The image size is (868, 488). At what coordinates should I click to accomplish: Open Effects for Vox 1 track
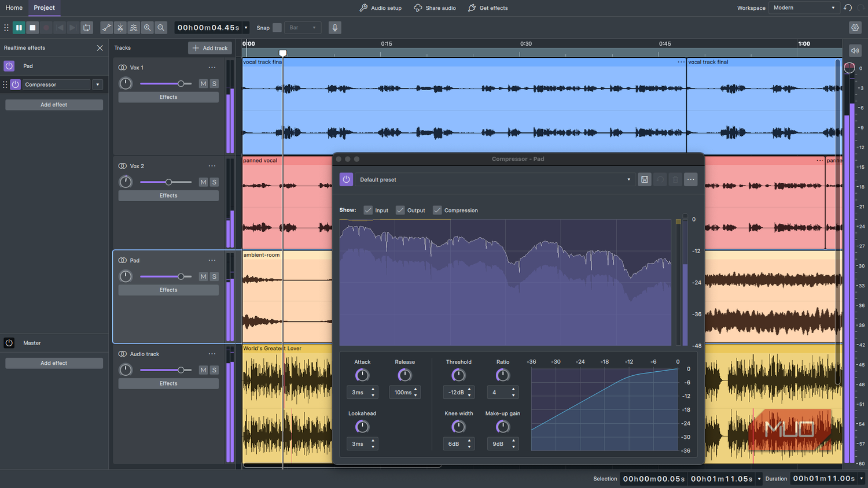click(168, 97)
